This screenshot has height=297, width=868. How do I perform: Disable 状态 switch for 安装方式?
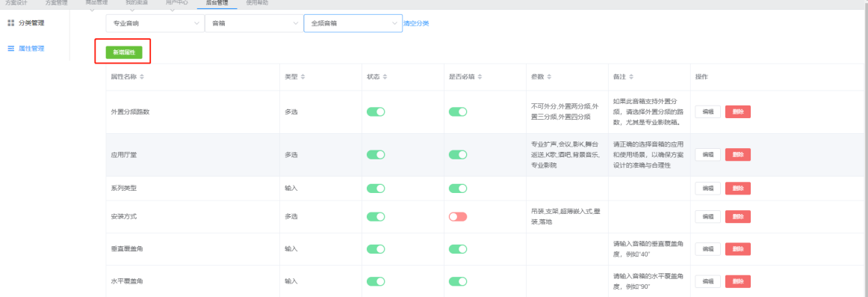point(376,217)
